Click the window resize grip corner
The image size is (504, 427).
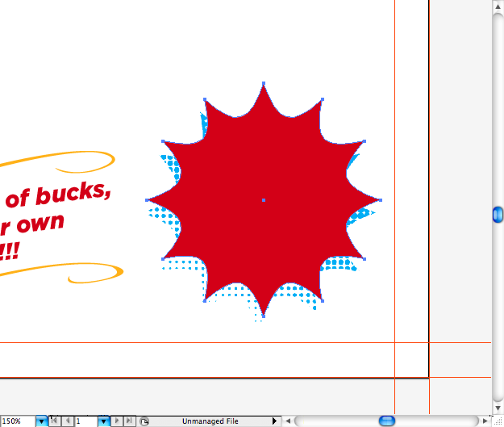[498, 421]
